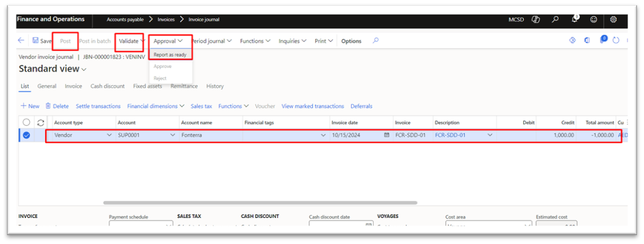Open the Invoice date calendar picker
The image size is (644, 244).
(x=387, y=135)
